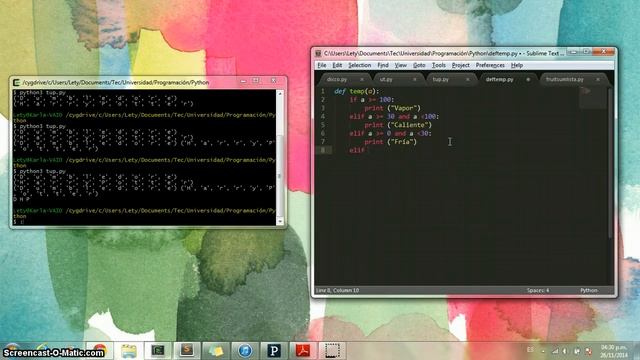Change indentation via 'Spaces: 4'

click(x=538, y=291)
